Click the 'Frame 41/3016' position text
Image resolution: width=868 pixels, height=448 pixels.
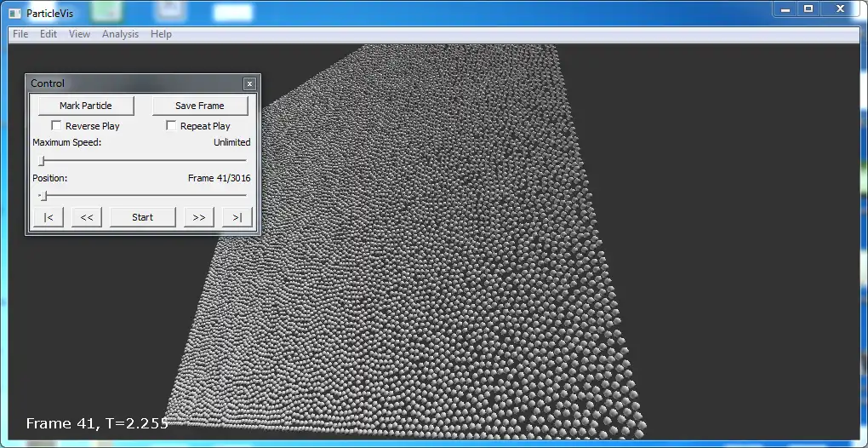pyautogui.click(x=220, y=178)
